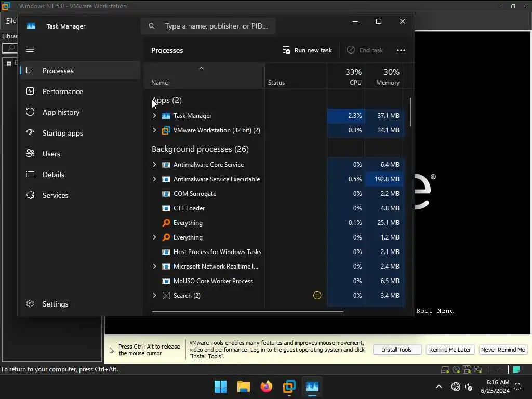Focus the Task Manager search box
Viewport: 532px width, 399px height.
208,26
